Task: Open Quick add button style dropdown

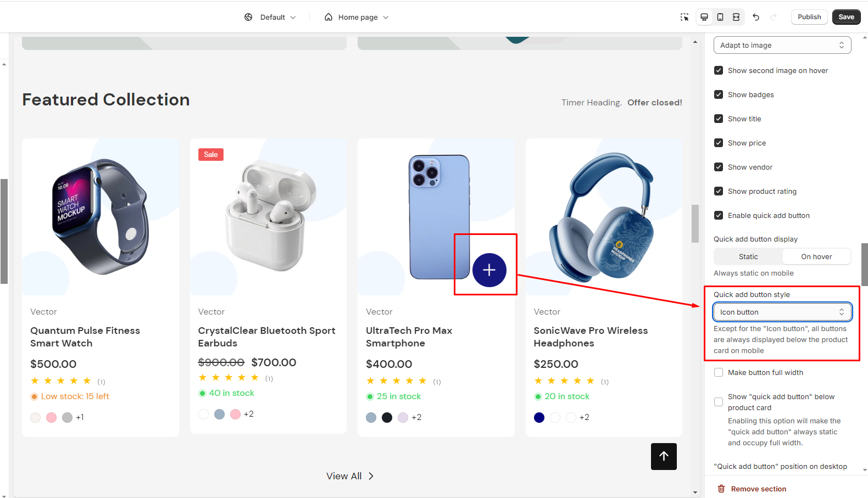Action: tap(782, 312)
